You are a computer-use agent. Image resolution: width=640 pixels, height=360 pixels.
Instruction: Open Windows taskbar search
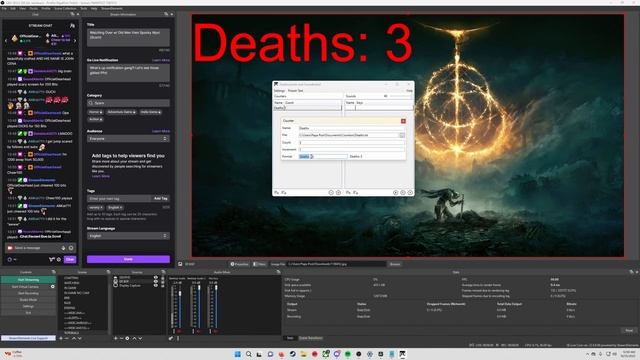point(249,354)
